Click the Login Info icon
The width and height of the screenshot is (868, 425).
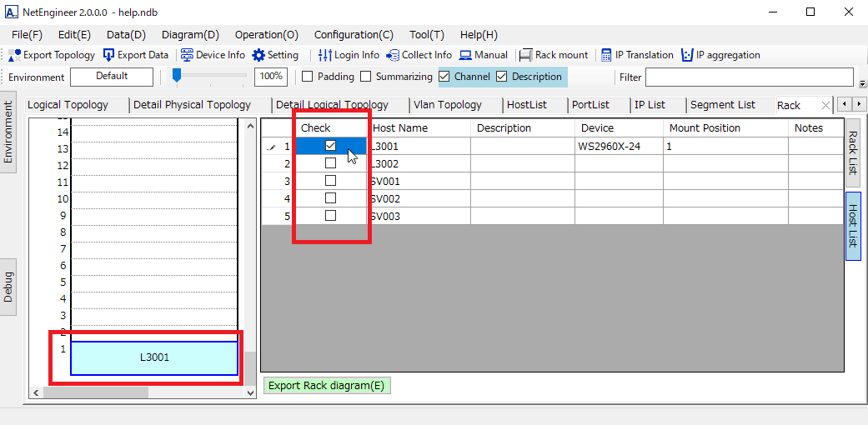[325, 55]
